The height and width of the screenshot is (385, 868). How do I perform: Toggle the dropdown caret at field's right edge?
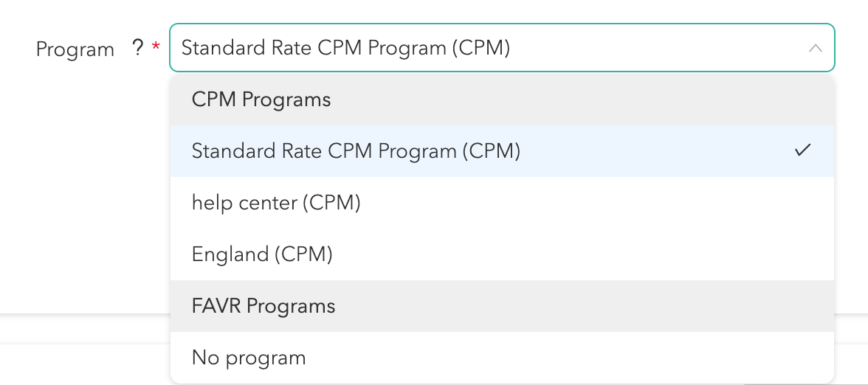(x=815, y=48)
